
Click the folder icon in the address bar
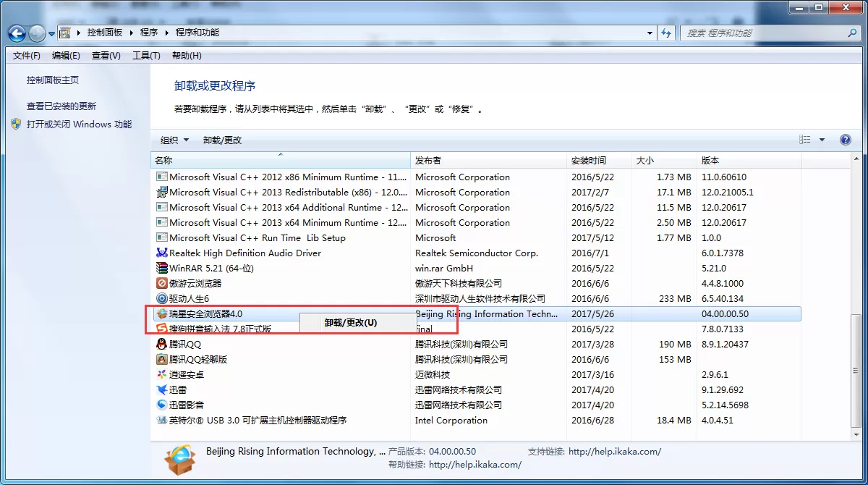coord(65,33)
